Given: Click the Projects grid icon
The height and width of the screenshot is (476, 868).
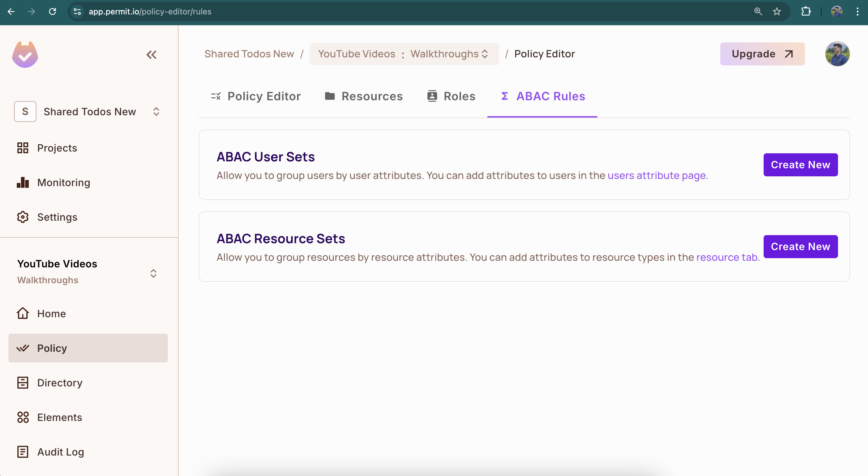Looking at the screenshot, I should (x=22, y=148).
